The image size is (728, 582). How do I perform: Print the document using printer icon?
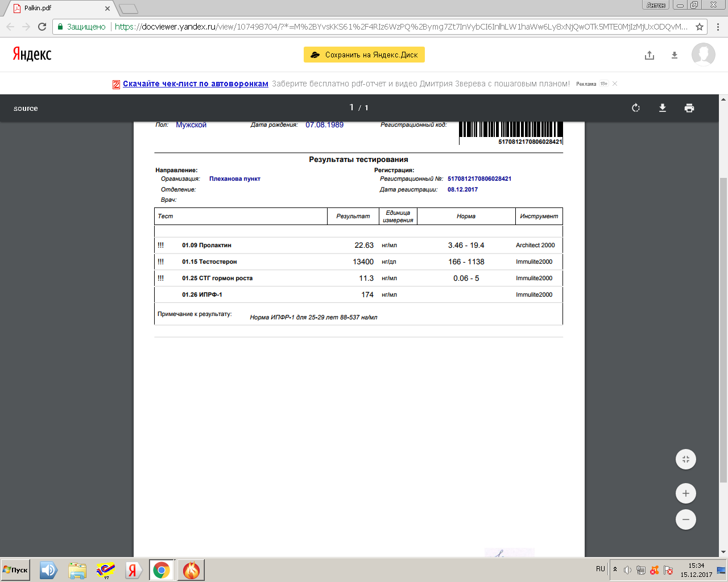pos(689,108)
